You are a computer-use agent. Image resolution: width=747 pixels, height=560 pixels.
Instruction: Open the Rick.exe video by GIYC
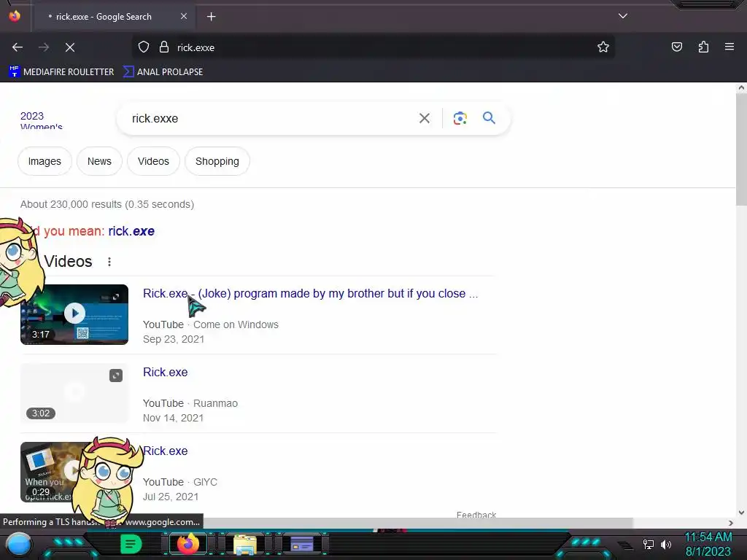[x=166, y=451]
